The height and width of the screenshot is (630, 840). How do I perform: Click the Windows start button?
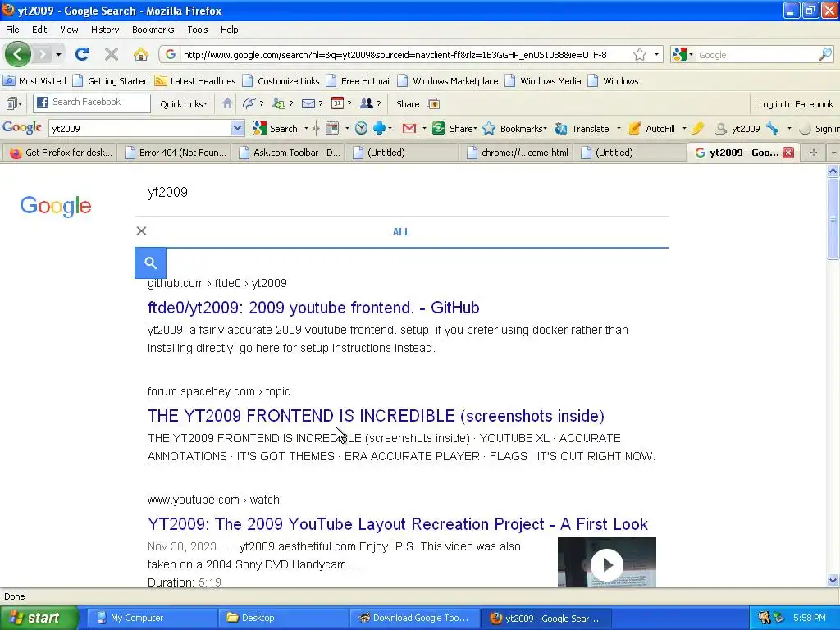point(39,618)
